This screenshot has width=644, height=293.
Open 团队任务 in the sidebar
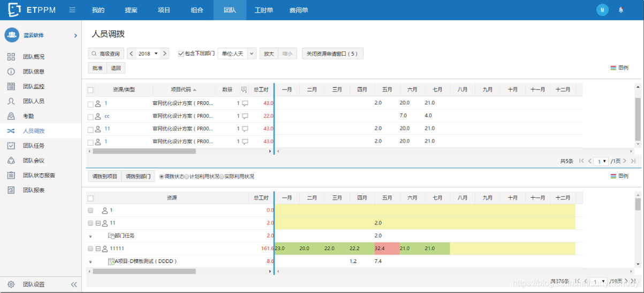coord(33,146)
